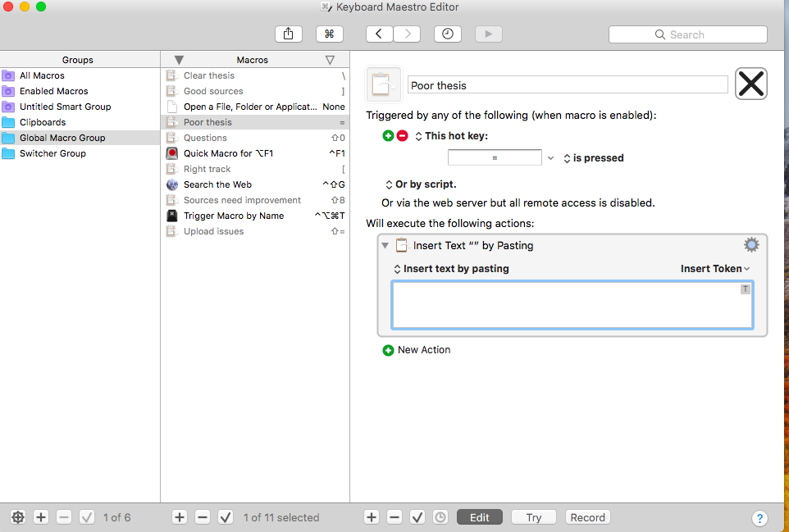Remove the hot key trigger red minus
This screenshot has width=789, height=532.
[402, 136]
